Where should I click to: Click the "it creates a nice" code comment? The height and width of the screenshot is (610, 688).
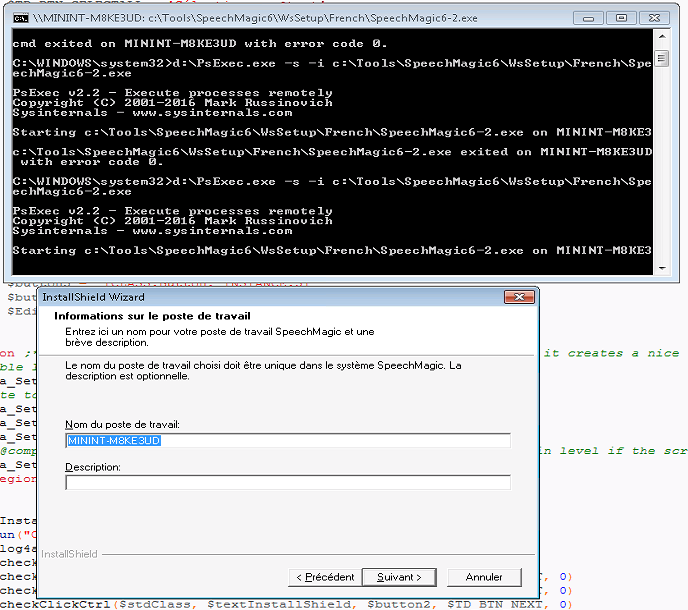[x=611, y=353]
